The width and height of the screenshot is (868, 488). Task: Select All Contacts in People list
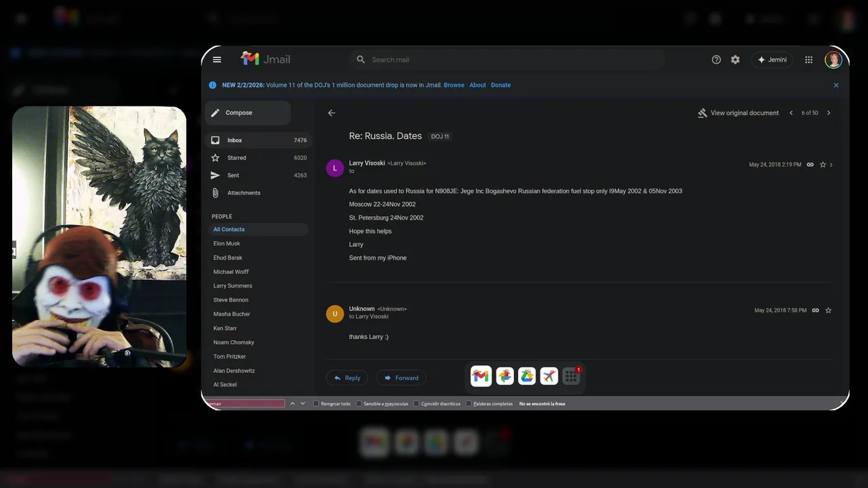coord(258,230)
